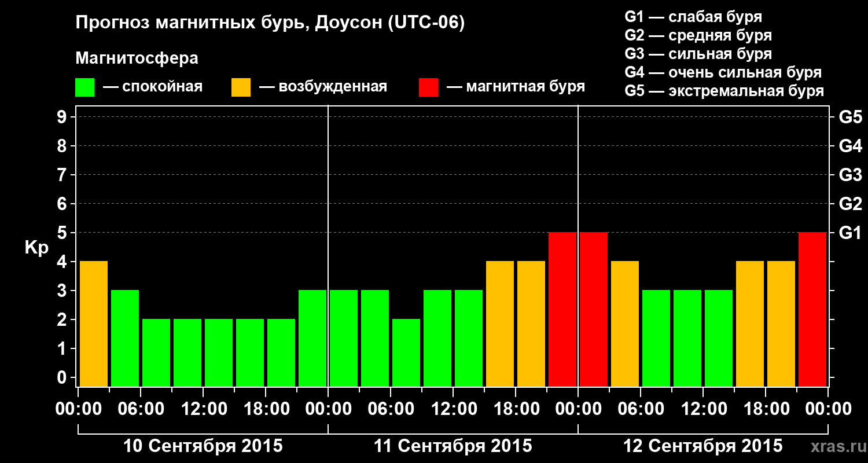Click the 11 Сентября 2015 date label
Image resolution: width=868 pixels, height=463 pixels.
point(453,446)
